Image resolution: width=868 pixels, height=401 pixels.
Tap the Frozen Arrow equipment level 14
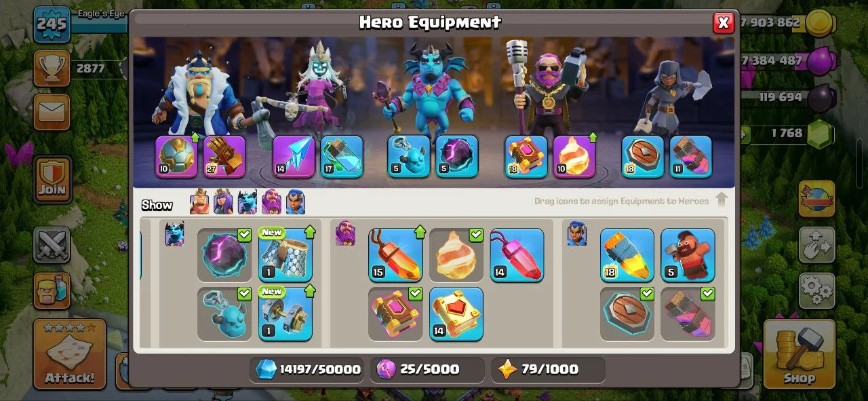(x=294, y=157)
